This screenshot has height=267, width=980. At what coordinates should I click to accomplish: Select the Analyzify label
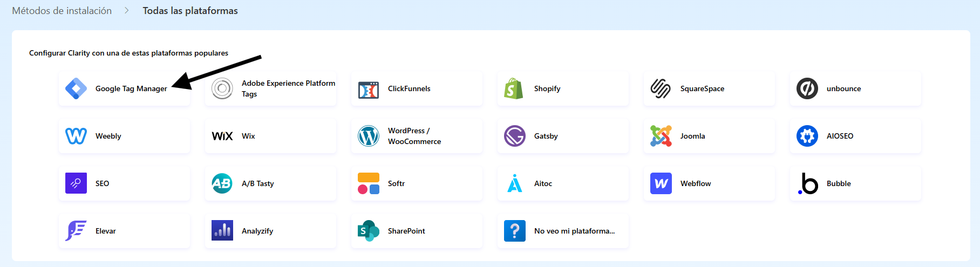[x=257, y=231]
